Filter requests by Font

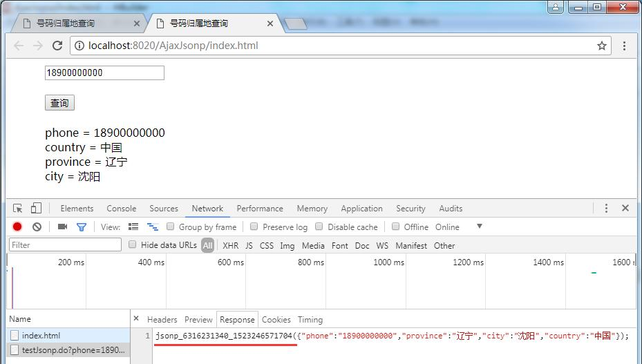coord(340,246)
